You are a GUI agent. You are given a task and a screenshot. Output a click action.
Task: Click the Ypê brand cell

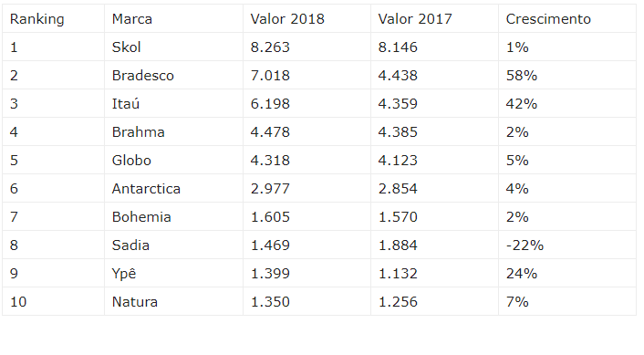173,273
